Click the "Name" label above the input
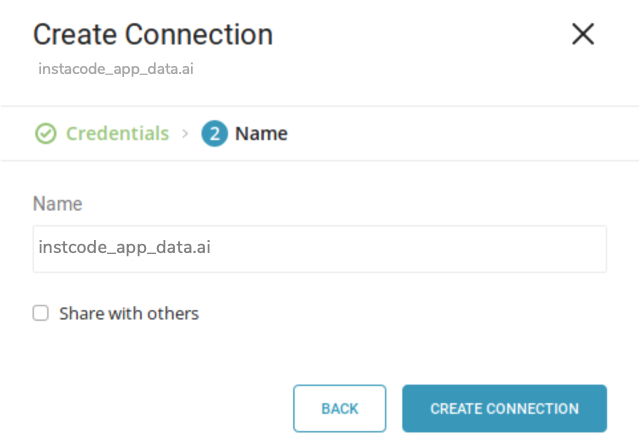Viewport: 640px width, 440px height. pyautogui.click(x=57, y=204)
